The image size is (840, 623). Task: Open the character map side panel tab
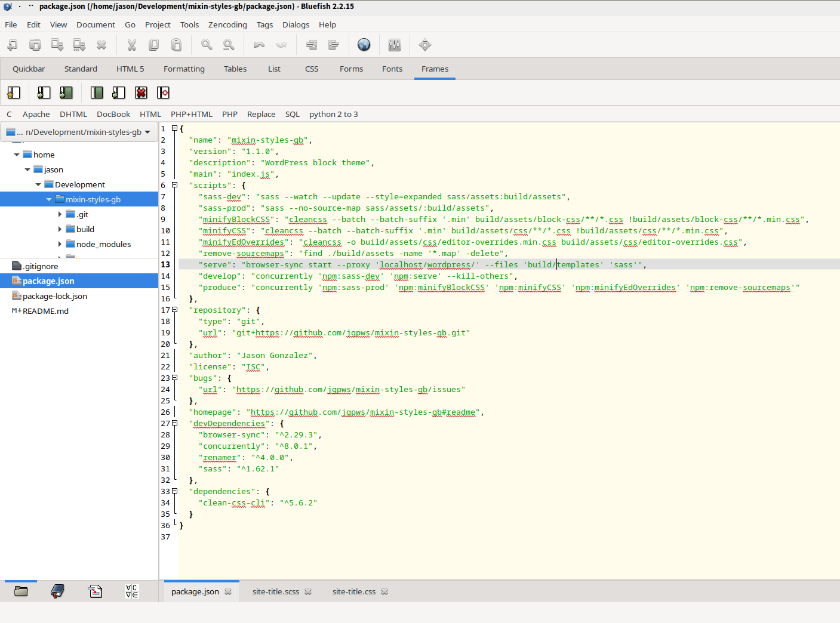point(132,591)
